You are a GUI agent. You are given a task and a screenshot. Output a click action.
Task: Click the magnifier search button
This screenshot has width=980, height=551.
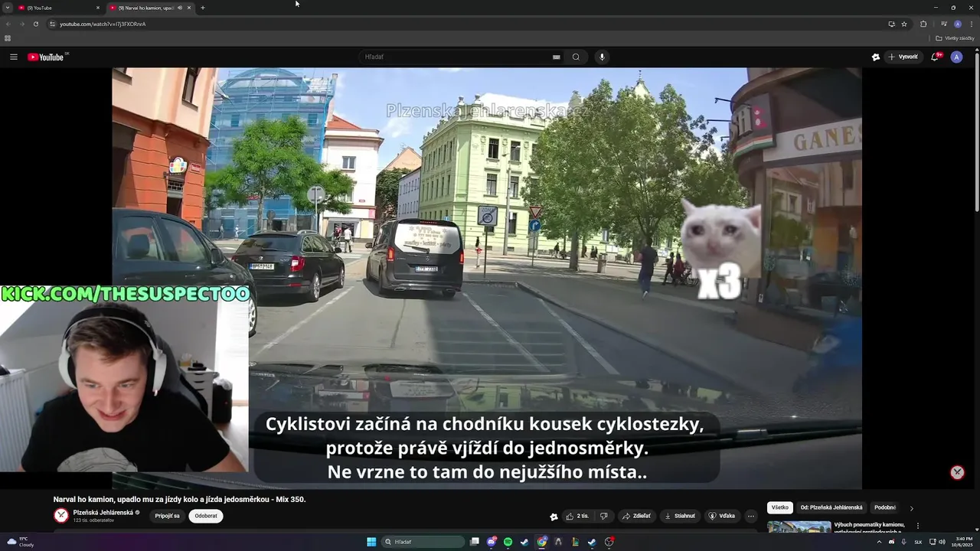click(x=576, y=57)
